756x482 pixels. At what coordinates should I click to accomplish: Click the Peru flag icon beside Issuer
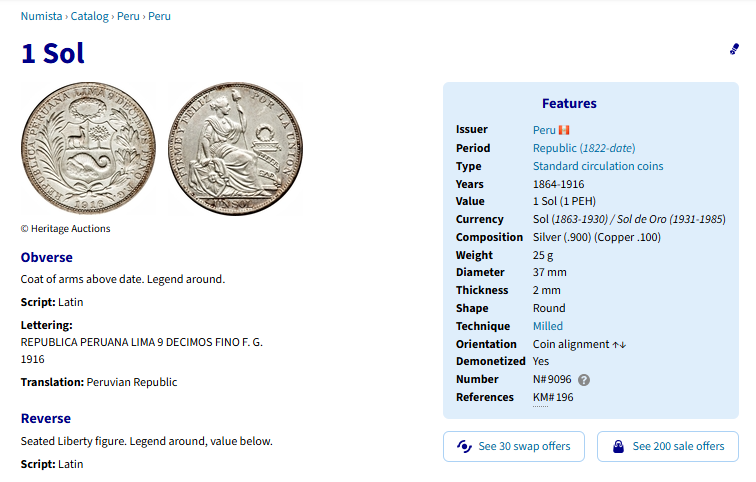[x=564, y=130]
